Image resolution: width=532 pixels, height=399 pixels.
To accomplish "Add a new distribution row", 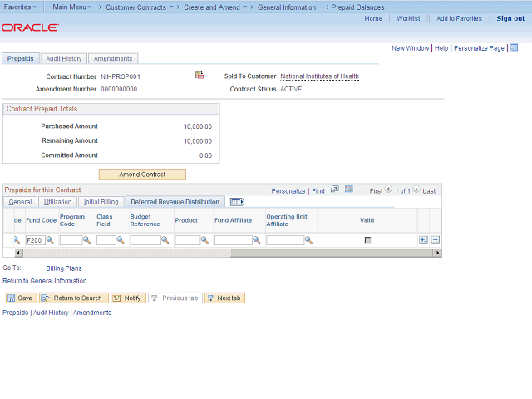I will (x=423, y=240).
